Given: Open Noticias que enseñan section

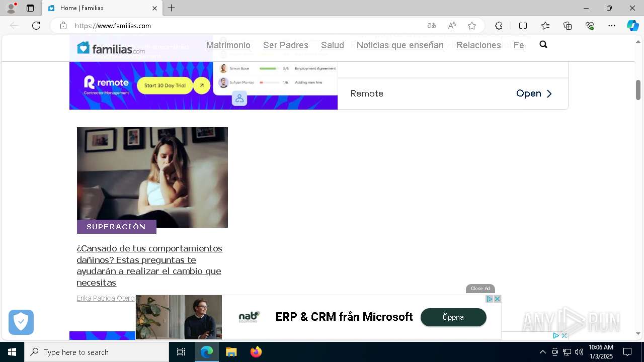Looking at the screenshot, I should (x=400, y=45).
